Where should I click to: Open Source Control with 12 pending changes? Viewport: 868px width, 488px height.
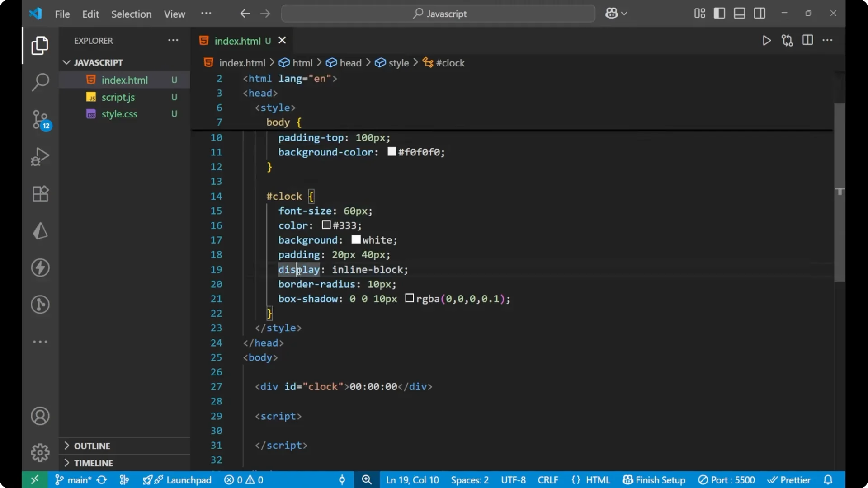point(40,120)
